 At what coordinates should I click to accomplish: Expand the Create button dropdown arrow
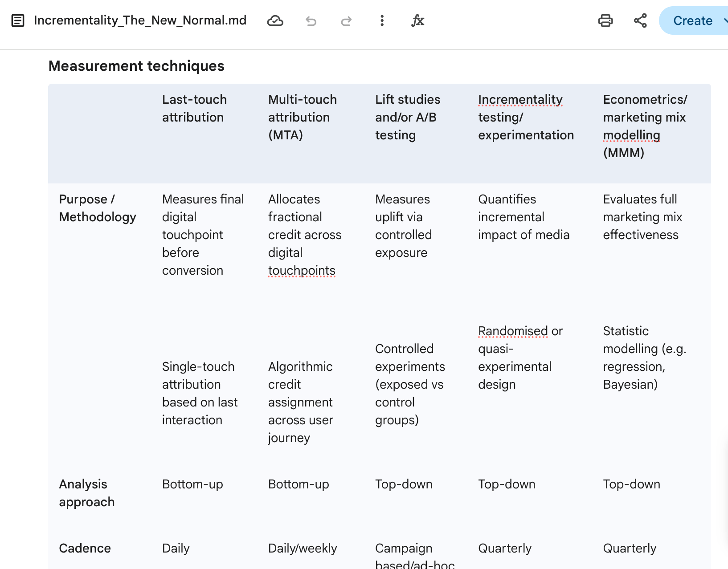[724, 20]
